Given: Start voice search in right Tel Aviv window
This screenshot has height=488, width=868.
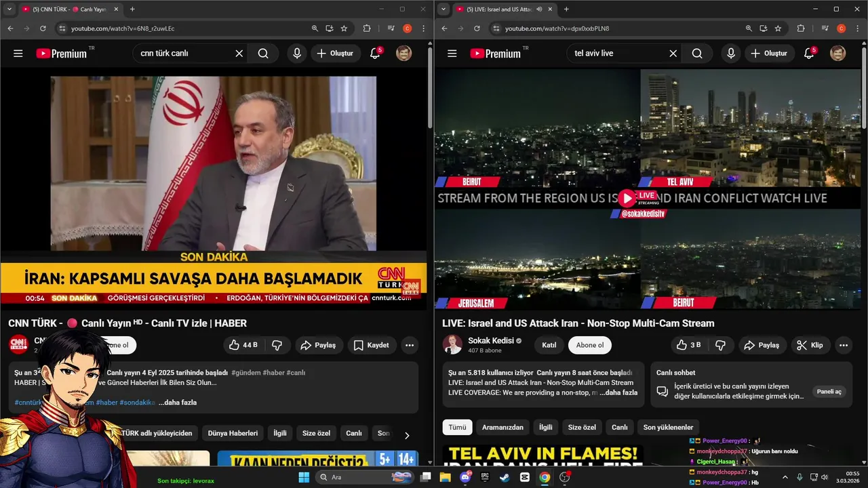Looking at the screenshot, I should point(730,54).
